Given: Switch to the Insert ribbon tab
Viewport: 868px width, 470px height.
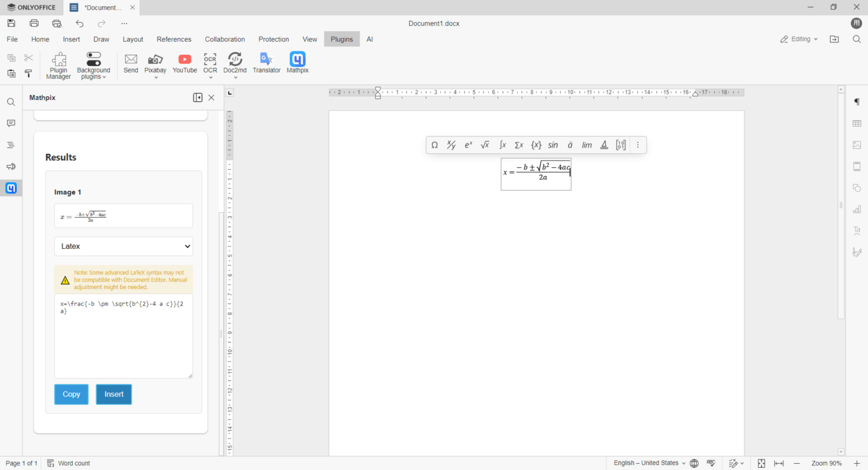Looking at the screenshot, I should [71, 39].
